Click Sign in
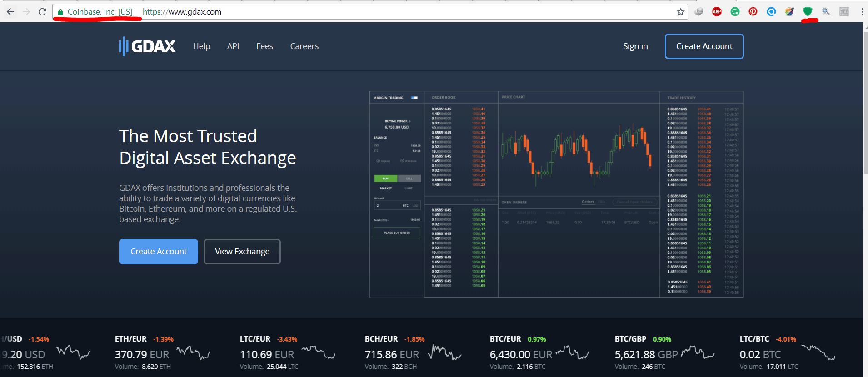The width and height of the screenshot is (868, 377). [x=635, y=46]
